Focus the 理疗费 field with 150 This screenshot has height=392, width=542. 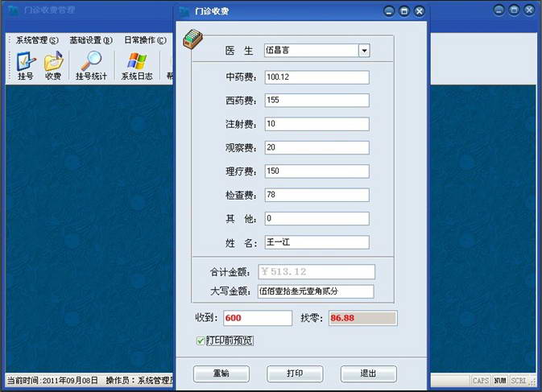pyautogui.click(x=317, y=171)
